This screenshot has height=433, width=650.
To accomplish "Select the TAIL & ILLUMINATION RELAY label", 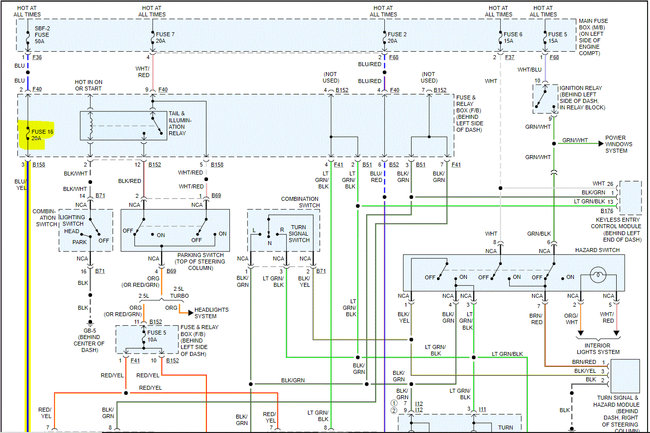I will [x=179, y=123].
